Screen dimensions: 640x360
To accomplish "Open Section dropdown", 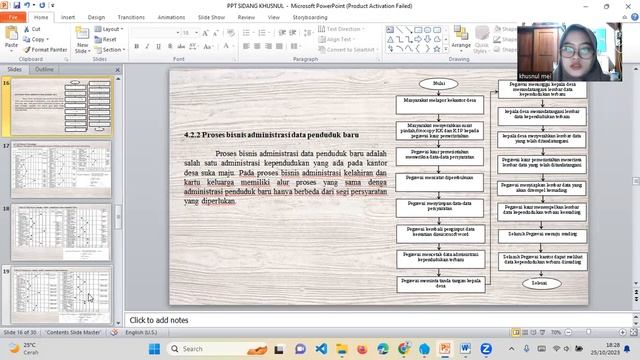I will coord(109,49).
